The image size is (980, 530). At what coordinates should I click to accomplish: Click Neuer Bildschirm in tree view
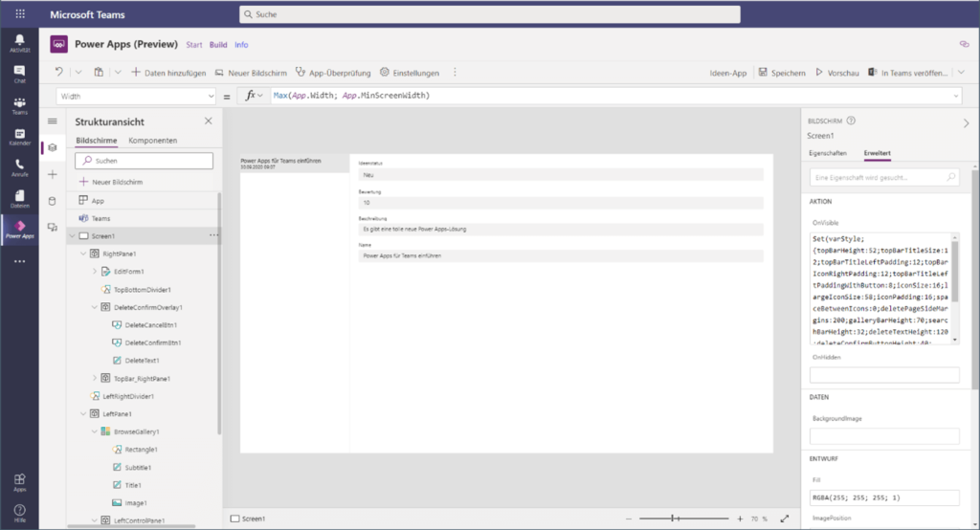tap(111, 182)
